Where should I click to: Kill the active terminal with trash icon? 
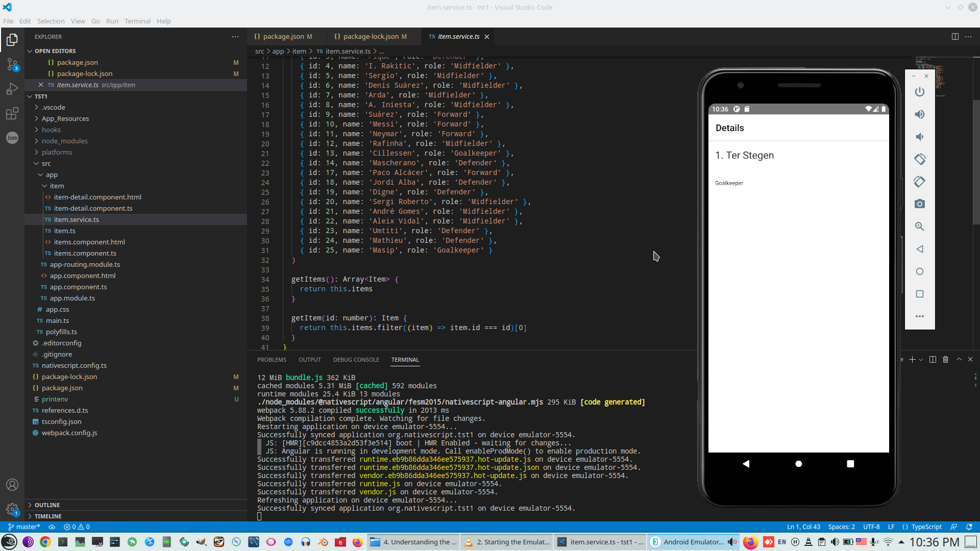946,360
